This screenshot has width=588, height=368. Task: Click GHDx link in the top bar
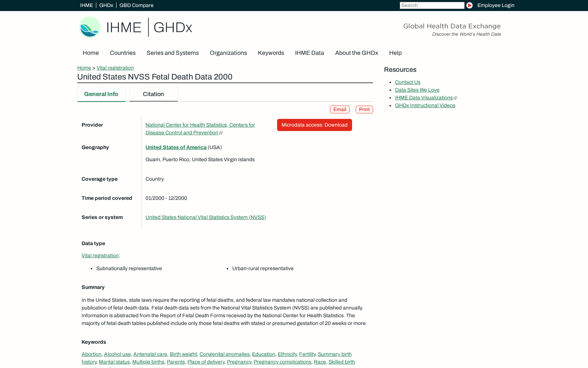pos(106,5)
